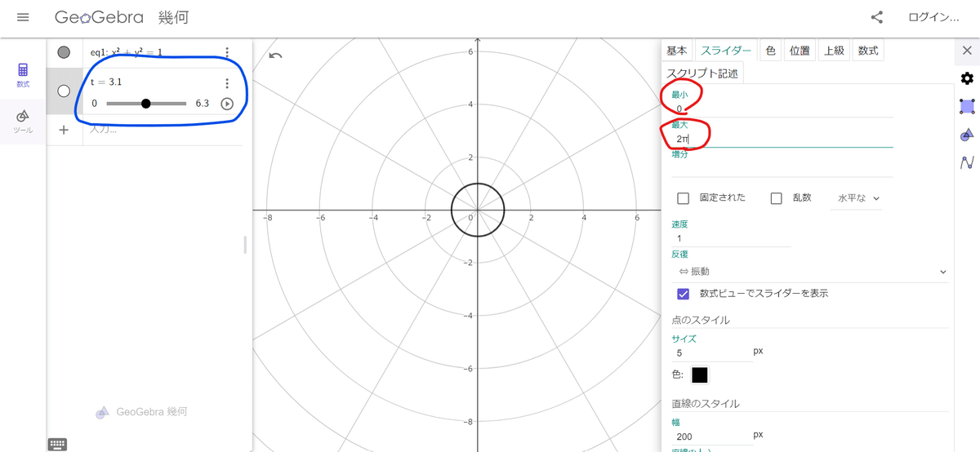The image size is (980, 452).
Task: Open the algebra cone shape icon
Action: coord(967,134)
